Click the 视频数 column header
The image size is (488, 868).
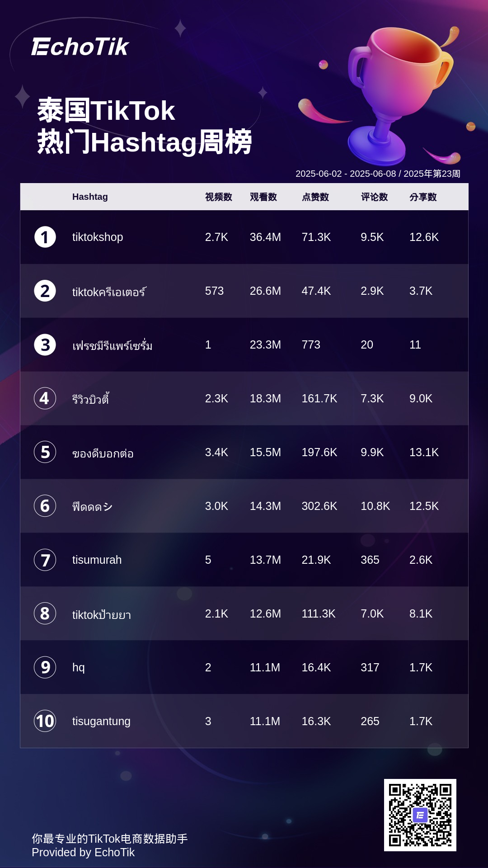[x=219, y=197]
